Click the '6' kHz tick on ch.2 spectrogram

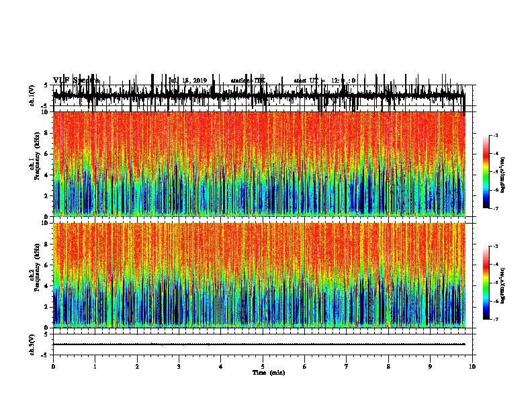pos(46,265)
